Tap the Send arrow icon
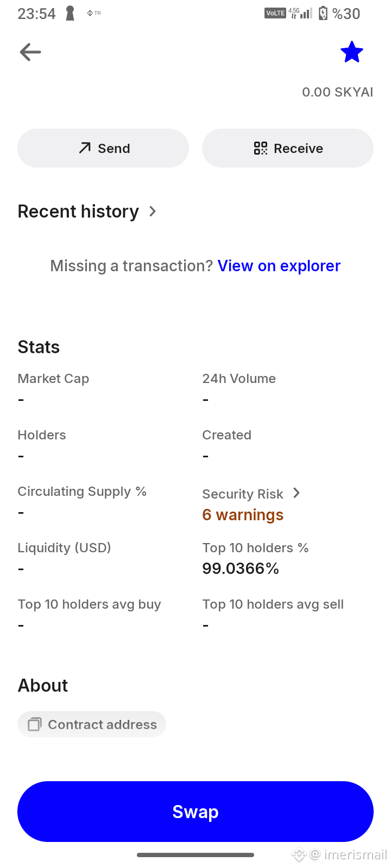 (85, 148)
